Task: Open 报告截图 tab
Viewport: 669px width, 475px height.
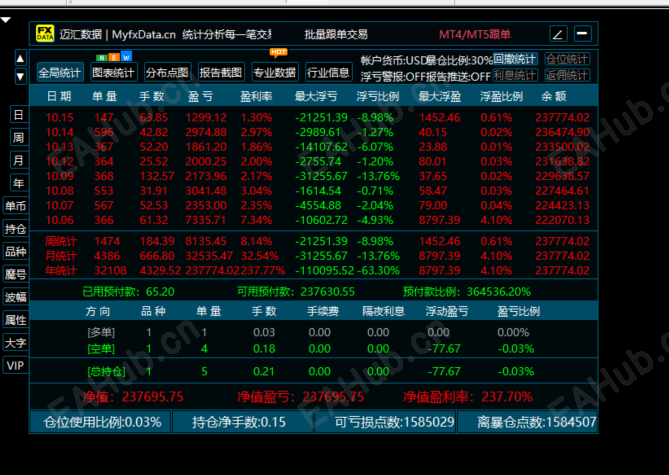Action: pos(221,73)
